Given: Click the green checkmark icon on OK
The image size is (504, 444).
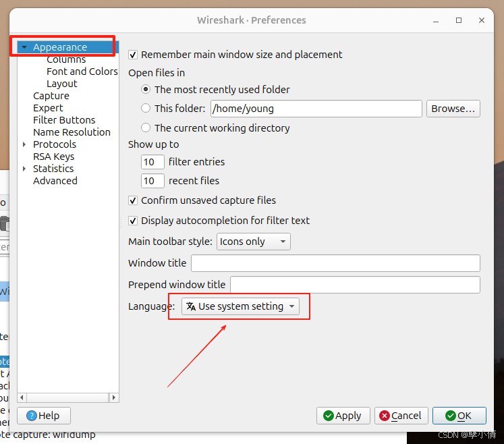Looking at the screenshot, I should tap(450, 416).
